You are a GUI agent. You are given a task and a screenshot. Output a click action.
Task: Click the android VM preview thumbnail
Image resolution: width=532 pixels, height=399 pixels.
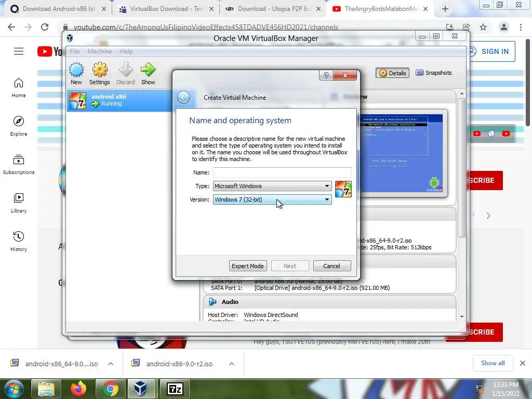coord(402,154)
